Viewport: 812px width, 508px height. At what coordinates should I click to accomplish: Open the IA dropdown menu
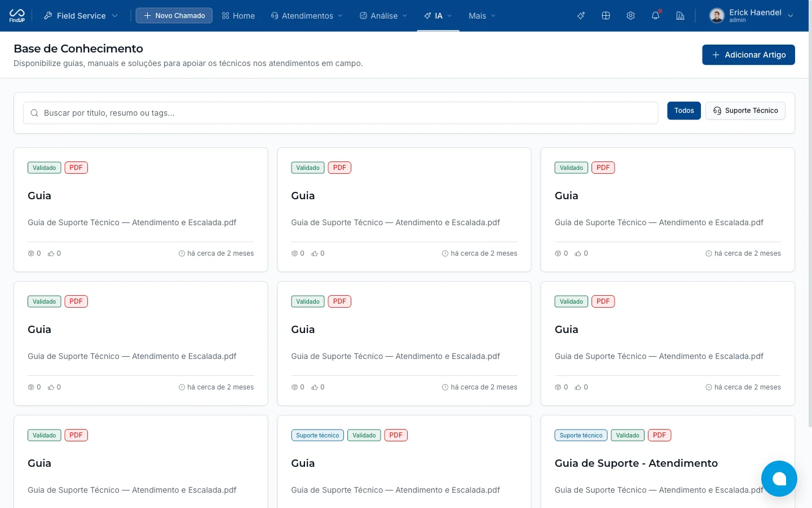(x=438, y=16)
